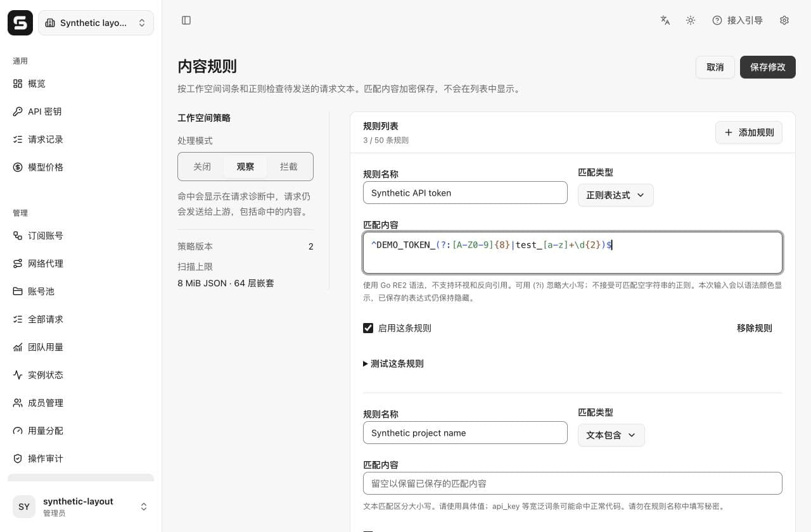
Task: Click the 订阅账号 sidebar icon
Action: tap(18, 236)
